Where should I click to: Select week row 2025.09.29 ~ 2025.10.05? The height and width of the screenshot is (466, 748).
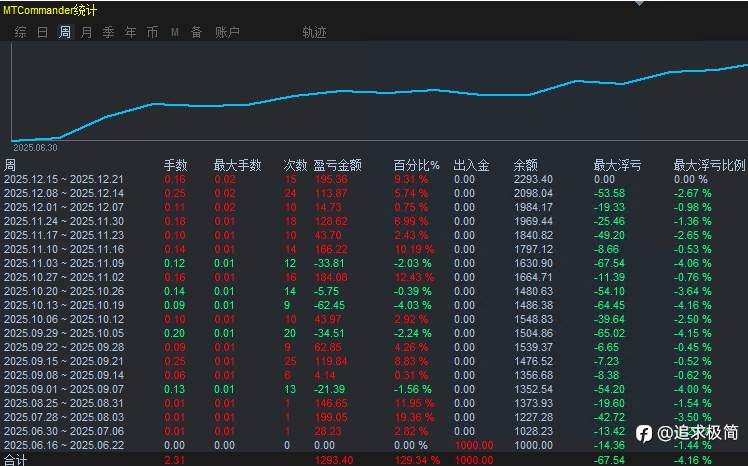(x=374, y=333)
